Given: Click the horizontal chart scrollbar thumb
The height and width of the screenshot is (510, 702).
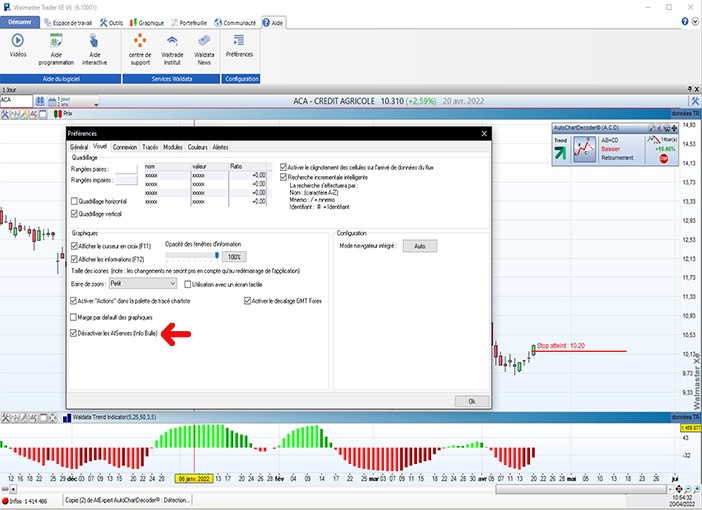Looking at the screenshot, I should (582, 489).
